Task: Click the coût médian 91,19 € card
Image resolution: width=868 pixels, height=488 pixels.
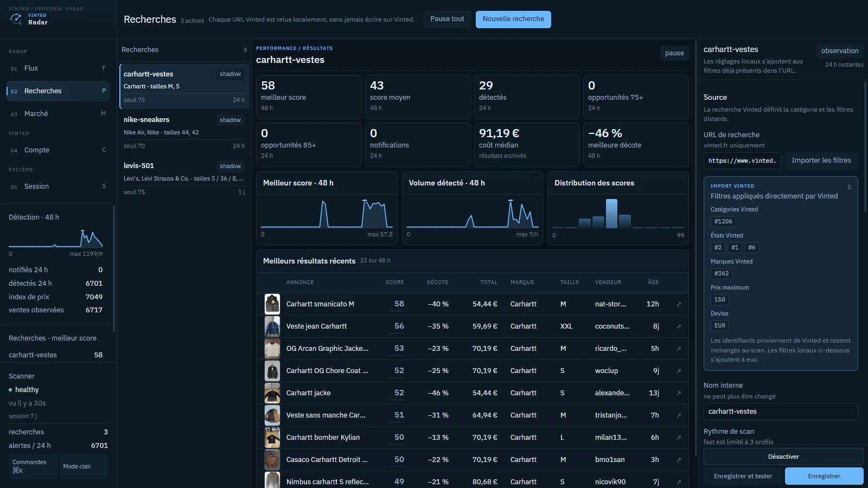Action: [x=527, y=145]
